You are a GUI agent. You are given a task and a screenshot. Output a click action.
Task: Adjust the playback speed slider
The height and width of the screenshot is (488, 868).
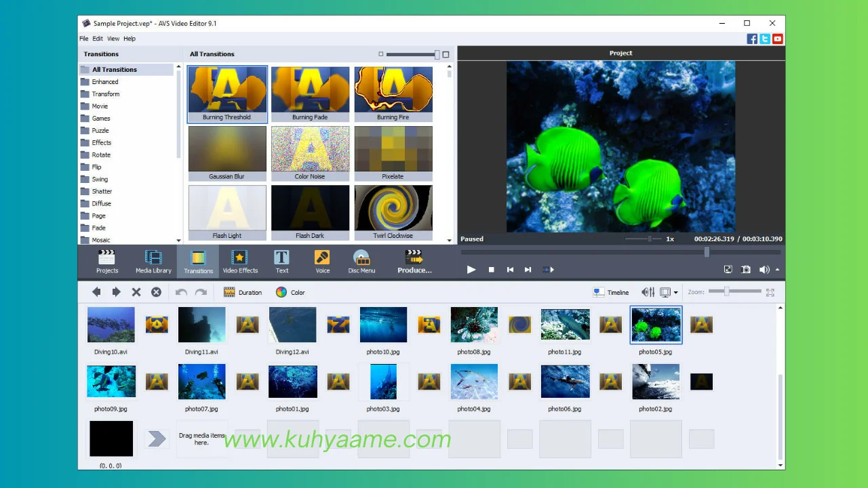643,239
